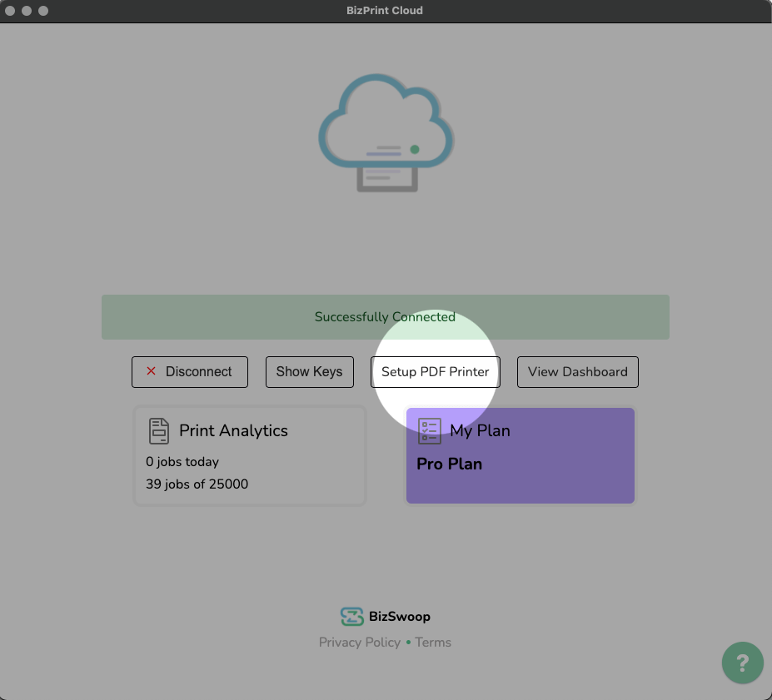Click the My Plan checklist icon
The image size is (772, 700).
coord(429,430)
